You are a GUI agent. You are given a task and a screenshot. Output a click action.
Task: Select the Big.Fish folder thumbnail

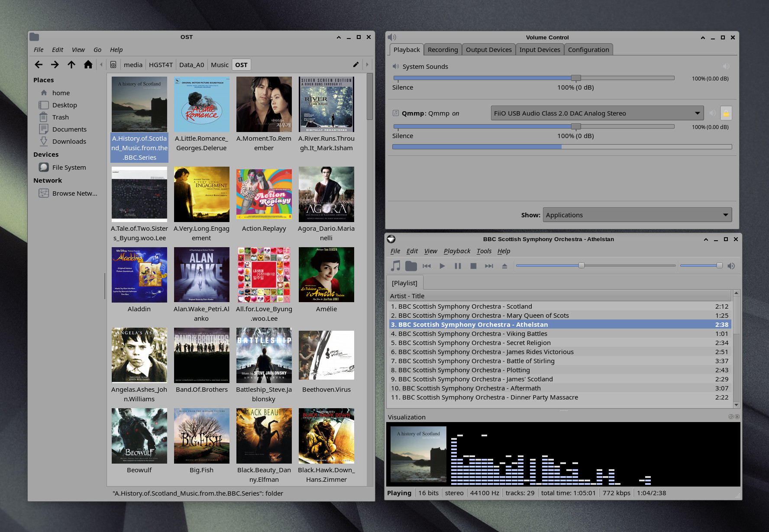click(x=202, y=436)
